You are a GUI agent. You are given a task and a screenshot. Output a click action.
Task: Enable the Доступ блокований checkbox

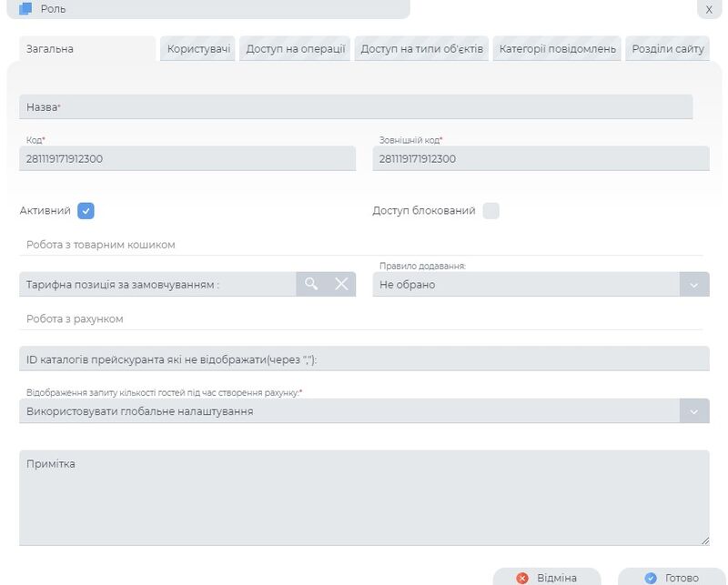[492, 208]
